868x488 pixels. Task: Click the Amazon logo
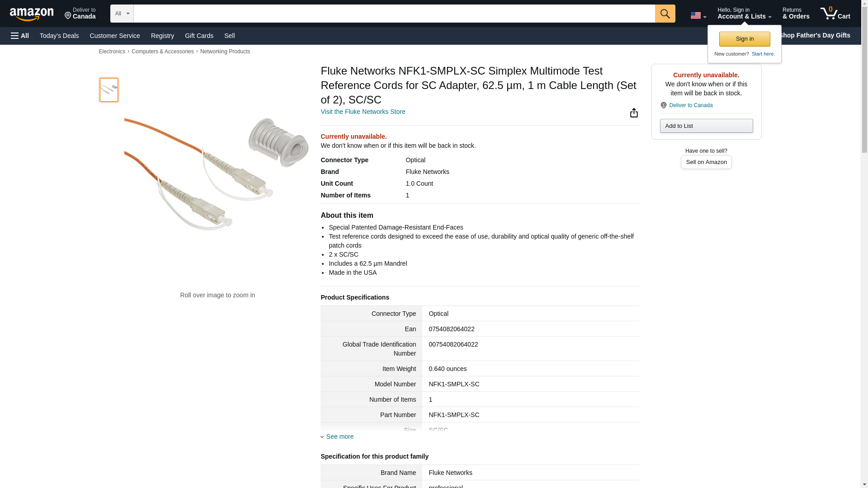pos(32,14)
